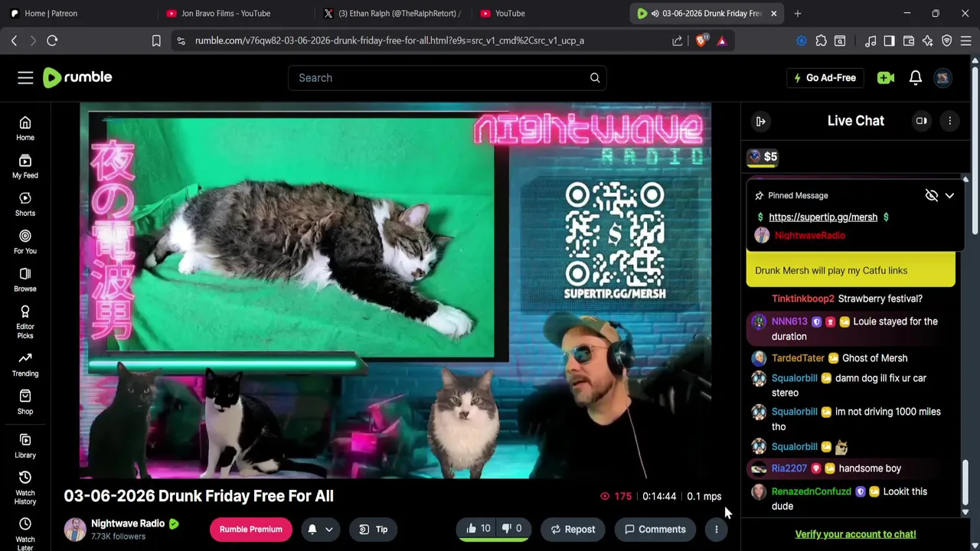Image resolution: width=980 pixels, height=551 pixels.
Task: Click Nightwave Radio channel avatar
Action: pos(75,529)
